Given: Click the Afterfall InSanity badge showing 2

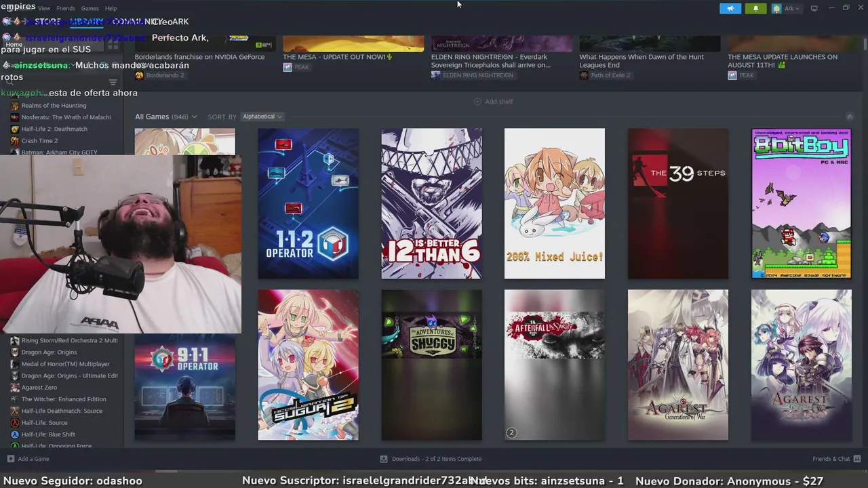Looking at the screenshot, I should pos(511,432).
